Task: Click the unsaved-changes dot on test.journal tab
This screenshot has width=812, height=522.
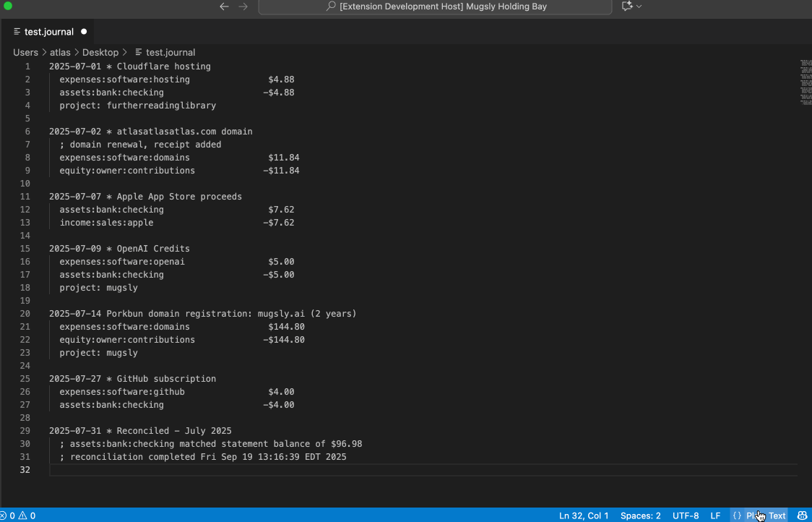Action: click(83, 31)
